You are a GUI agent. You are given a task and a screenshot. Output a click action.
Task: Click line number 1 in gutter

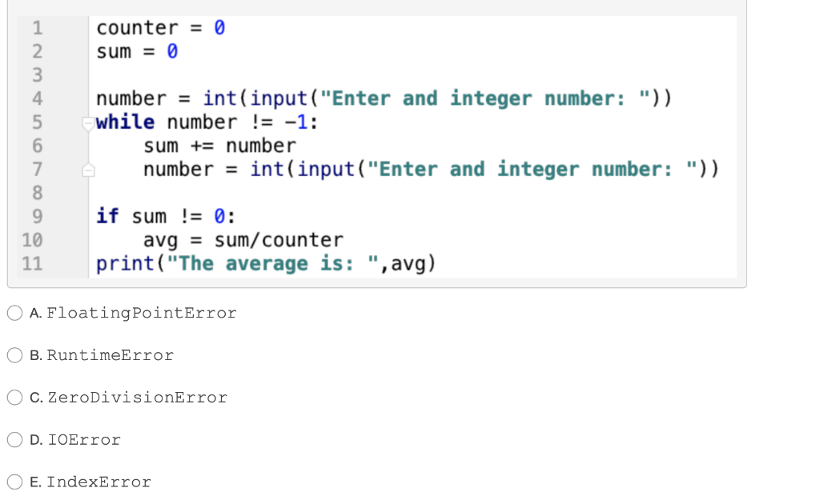coord(38,27)
